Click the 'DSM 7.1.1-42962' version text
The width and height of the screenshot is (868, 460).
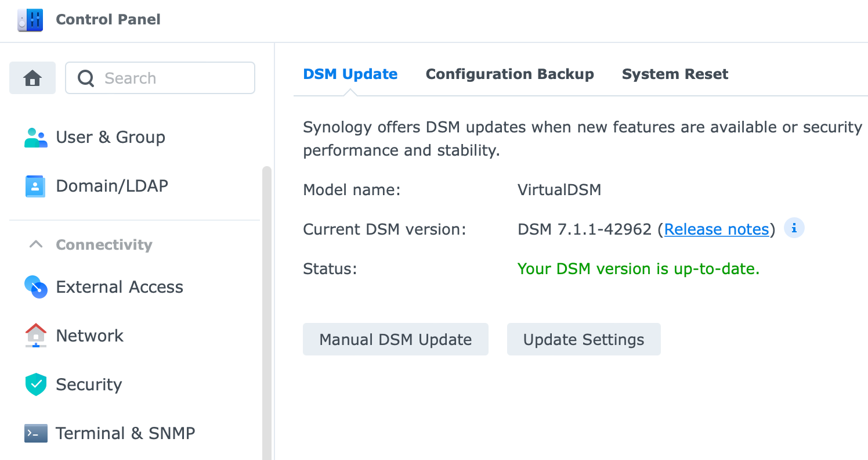click(584, 229)
